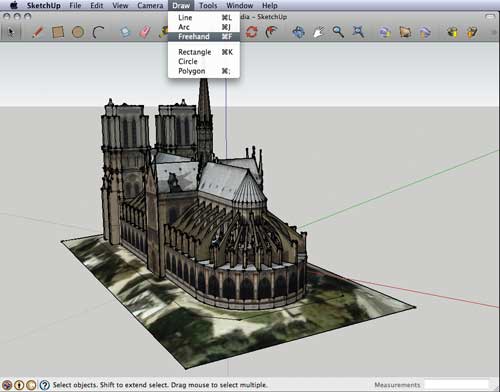
Task: Choose Polygon from the Draw menu
Action: [x=204, y=71]
